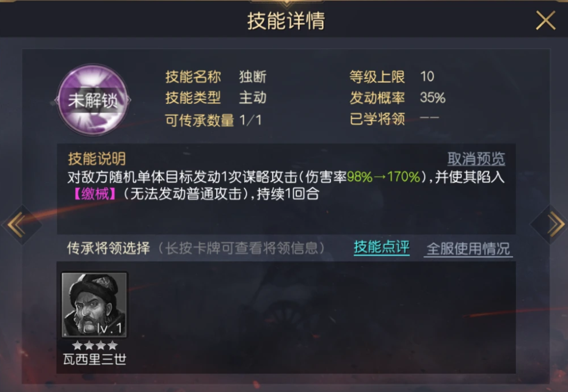This screenshot has width=568, height=392.
Task: Tap the 等级上限 10 value
Action: [427, 77]
